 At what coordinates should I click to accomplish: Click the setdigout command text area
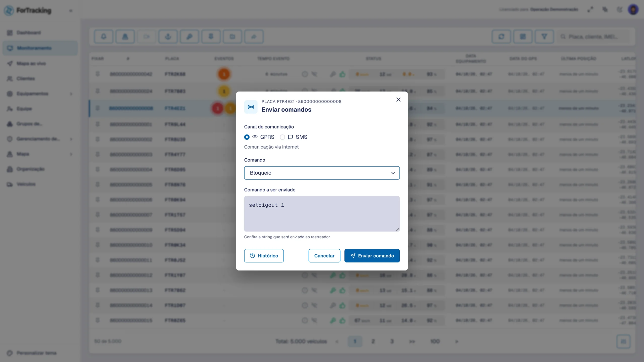(322, 214)
